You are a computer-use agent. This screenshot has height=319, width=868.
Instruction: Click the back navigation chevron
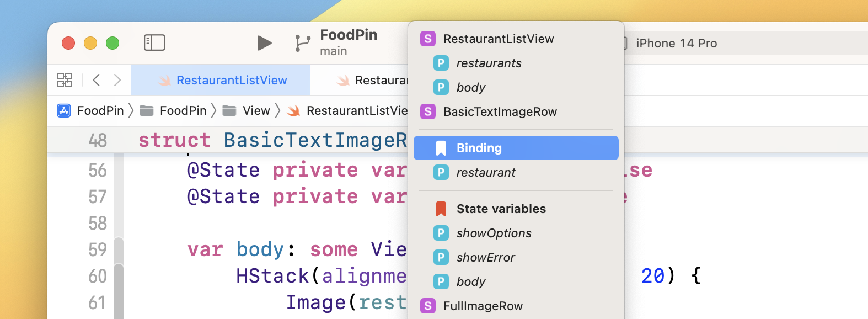tap(96, 80)
